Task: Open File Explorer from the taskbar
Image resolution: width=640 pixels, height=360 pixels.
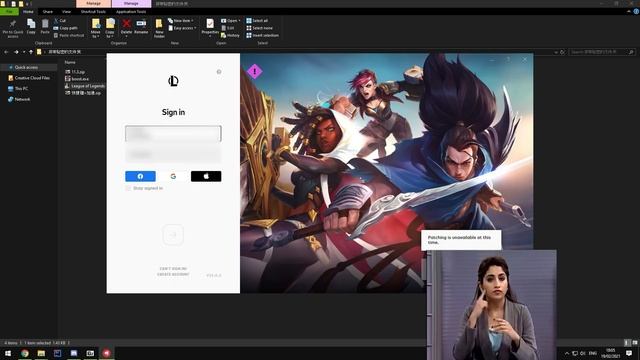Action: 41,353
